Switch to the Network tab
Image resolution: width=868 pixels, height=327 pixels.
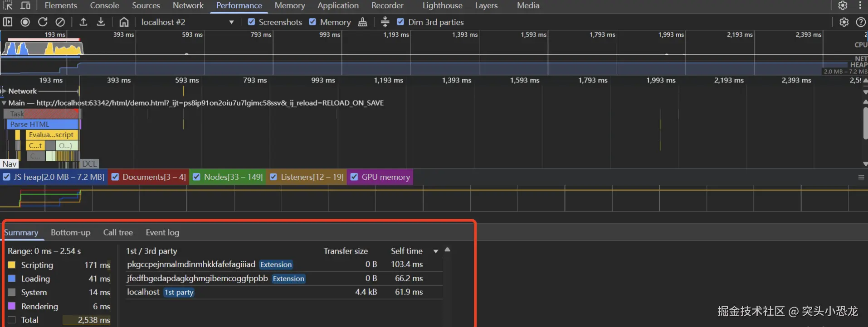(x=188, y=5)
